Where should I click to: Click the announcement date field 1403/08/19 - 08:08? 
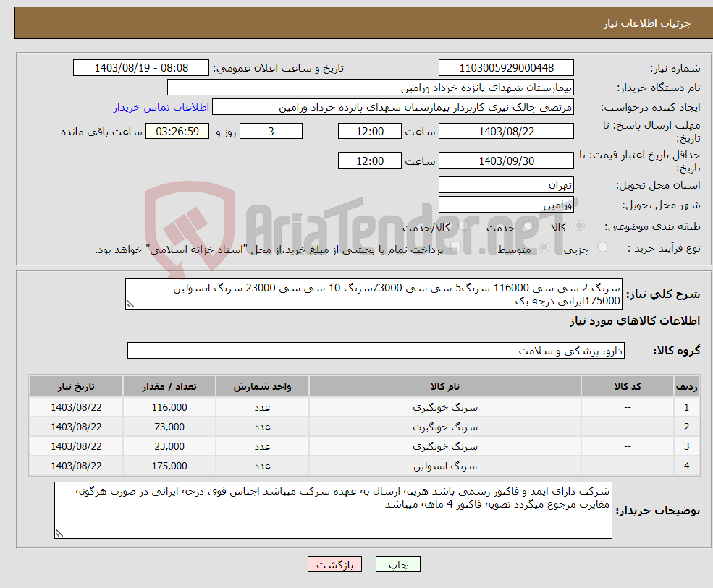point(141,68)
